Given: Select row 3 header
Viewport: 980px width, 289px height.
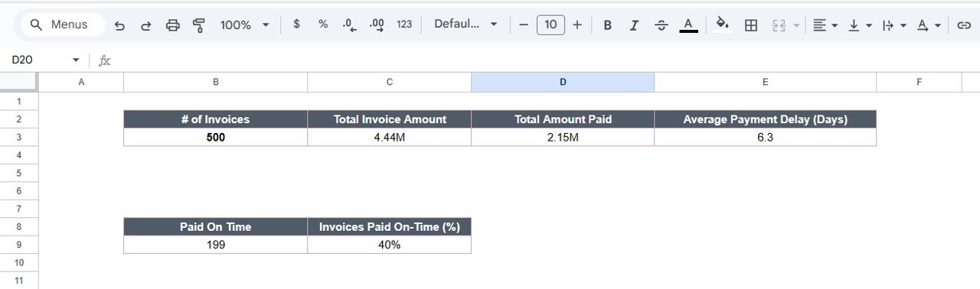Looking at the screenshot, I should [x=19, y=138].
